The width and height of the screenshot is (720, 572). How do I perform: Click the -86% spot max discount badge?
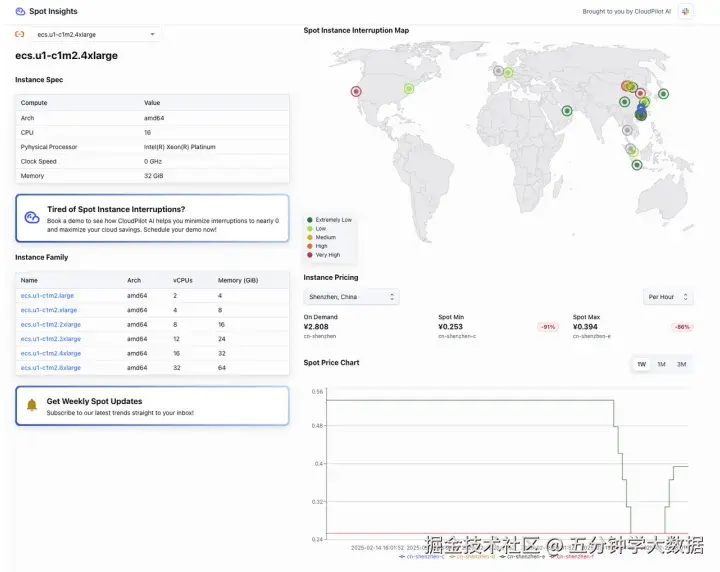(x=682, y=327)
